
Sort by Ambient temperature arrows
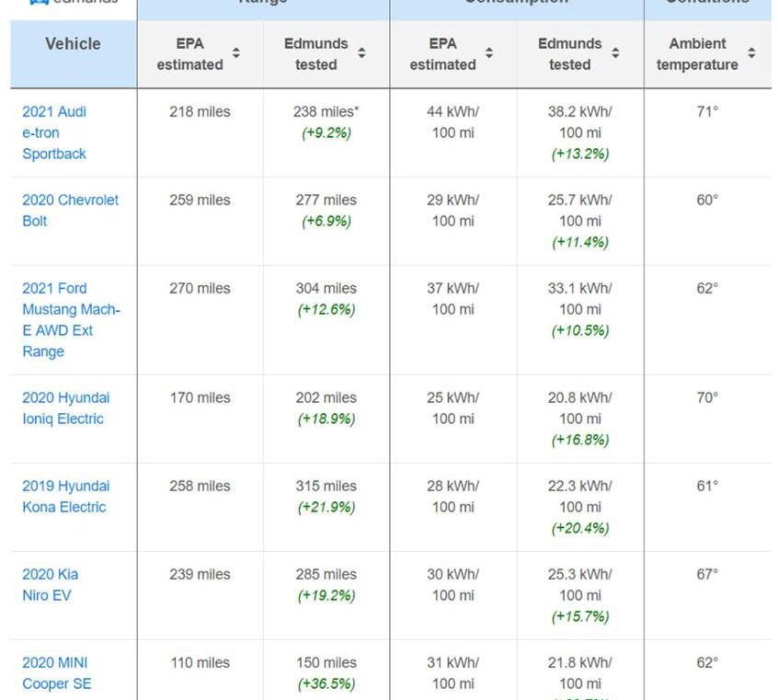[x=751, y=52]
